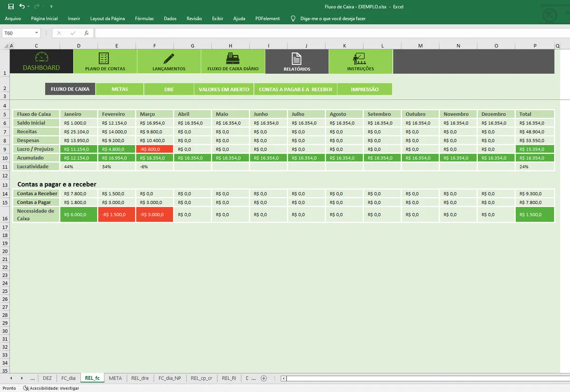Click the METAS report button
Viewport: 570px width, 392px height.
[x=120, y=89]
